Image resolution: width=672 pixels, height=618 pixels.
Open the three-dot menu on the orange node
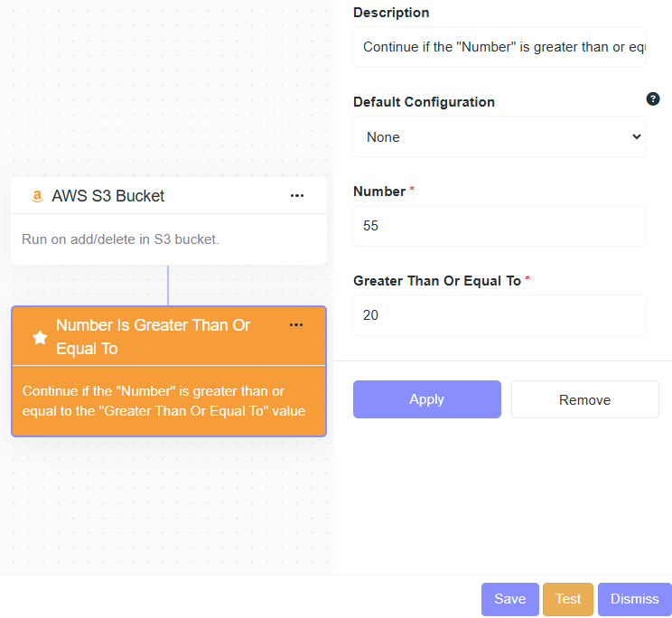pos(296,325)
